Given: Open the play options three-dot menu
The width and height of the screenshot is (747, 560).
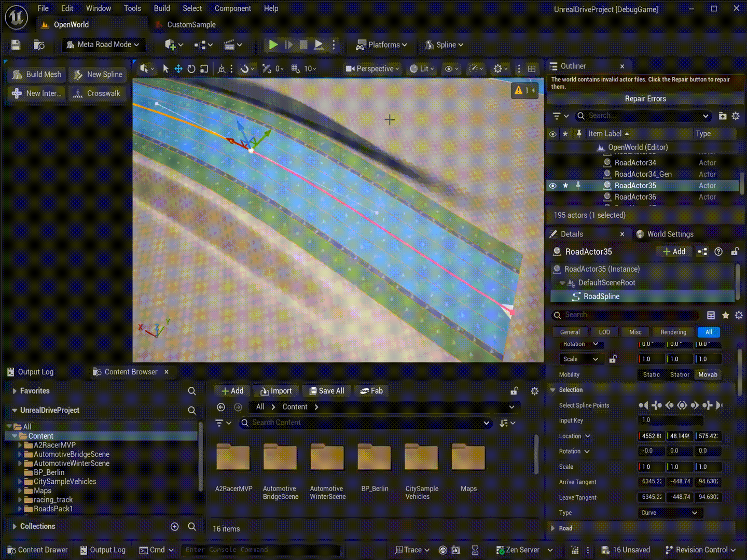Looking at the screenshot, I should pyautogui.click(x=334, y=45).
